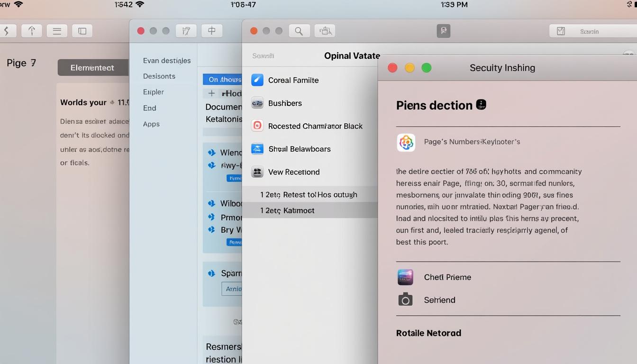Select the Apps sidebar entry
The height and width of the screenshot is (364, 637).
pyautogui.click(x=151, y=124)
